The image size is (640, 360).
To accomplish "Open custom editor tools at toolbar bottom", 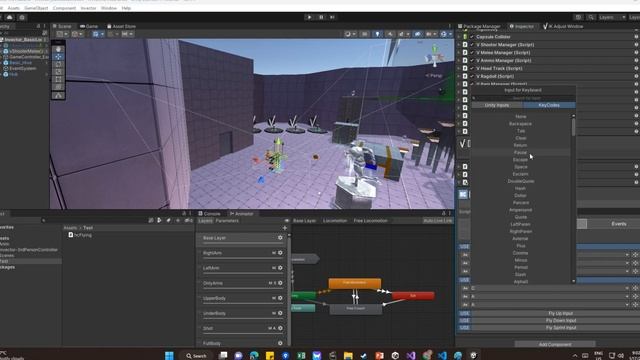I will click(x=58, y=96).
